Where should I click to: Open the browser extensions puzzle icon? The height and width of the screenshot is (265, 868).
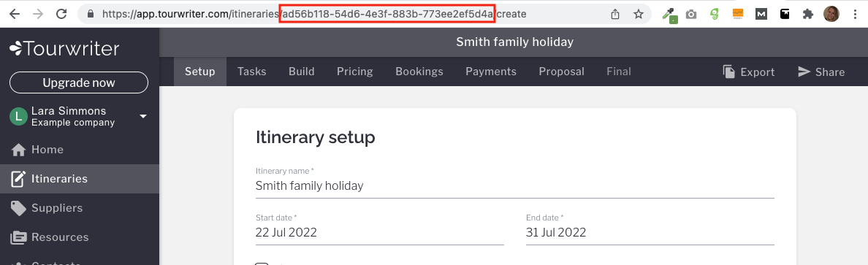pos(807,15)
